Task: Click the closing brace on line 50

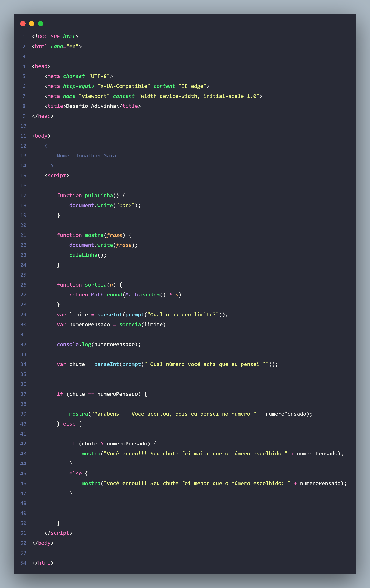Action: (x=58, y=523)
